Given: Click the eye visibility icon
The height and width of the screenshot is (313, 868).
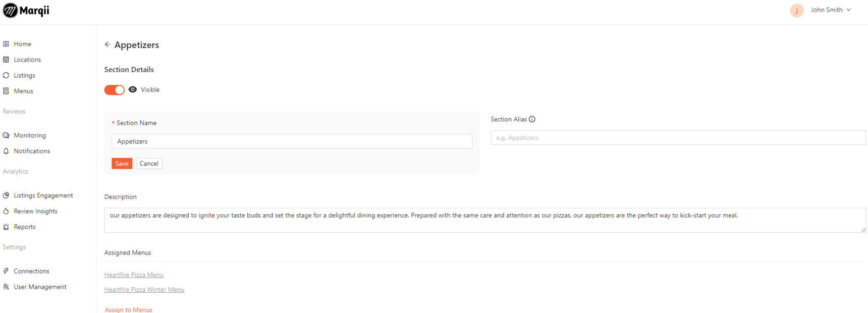Looking at the screenshot, I should [133, 89].
